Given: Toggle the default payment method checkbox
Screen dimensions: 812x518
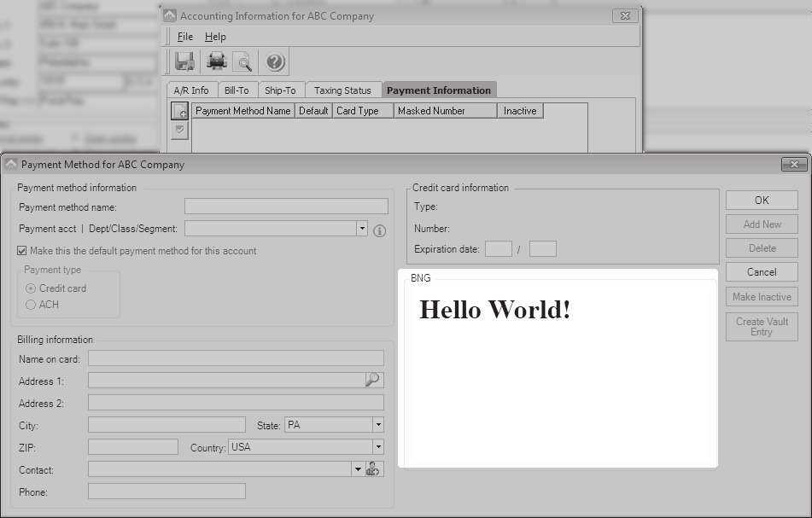Looking at the screenshot, I should pyautogui.click(x=22, y=251).
